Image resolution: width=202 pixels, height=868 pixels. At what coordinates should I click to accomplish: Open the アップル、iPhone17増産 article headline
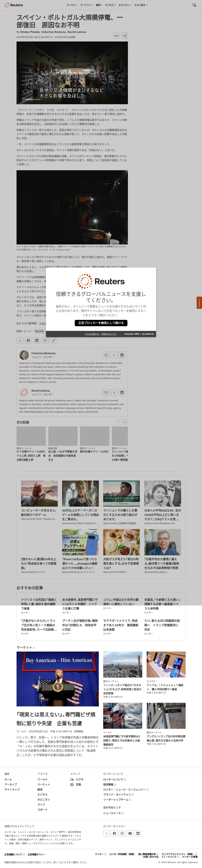(165, 687)
